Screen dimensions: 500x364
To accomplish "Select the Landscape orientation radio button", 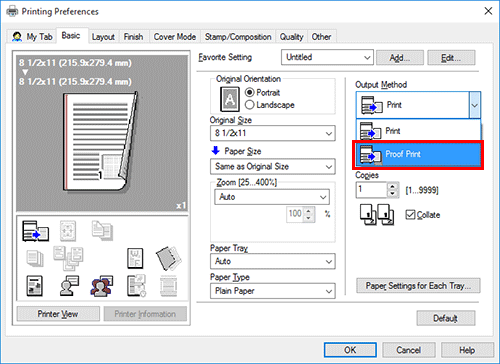I will coord(249,105).
